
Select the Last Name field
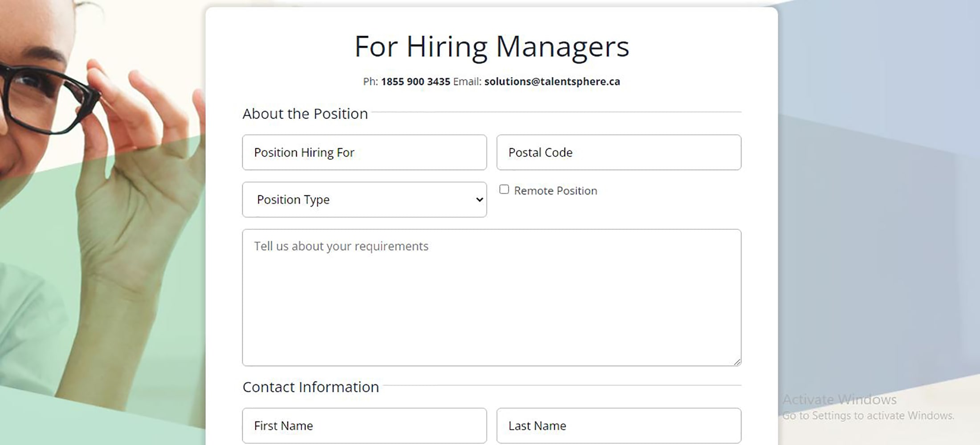click(618, 425)
